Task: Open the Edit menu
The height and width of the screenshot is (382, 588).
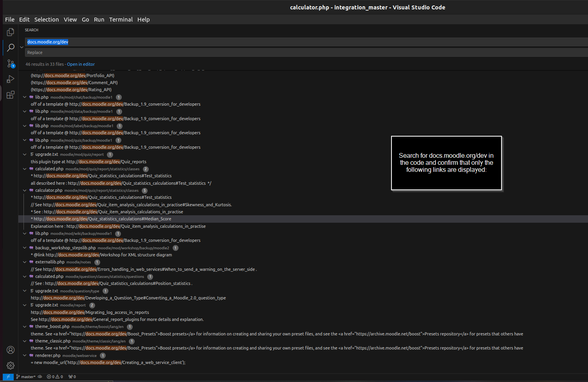Action: coord(24,20)
